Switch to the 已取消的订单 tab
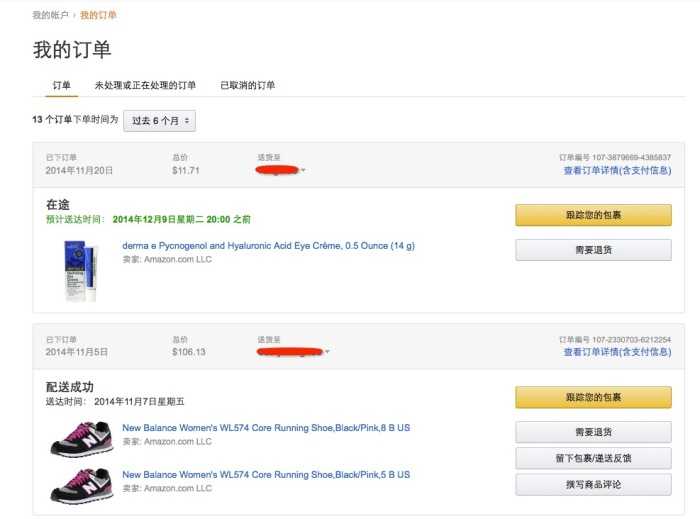 247,85
